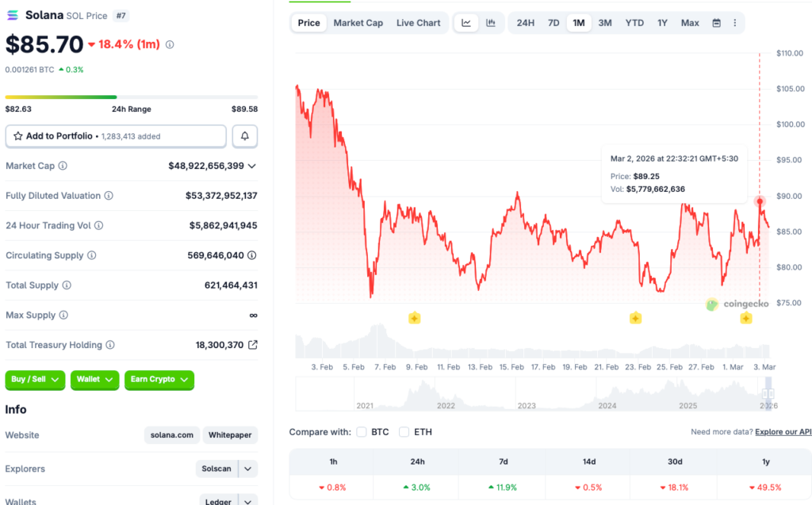Switch to line chart view icon

[466, 23]
